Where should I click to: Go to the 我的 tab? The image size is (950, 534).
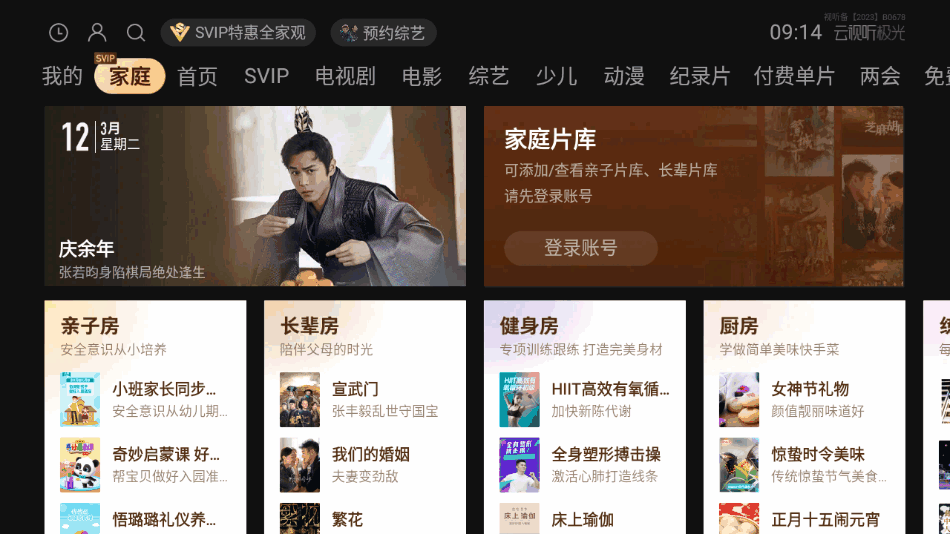pos(62,76)
